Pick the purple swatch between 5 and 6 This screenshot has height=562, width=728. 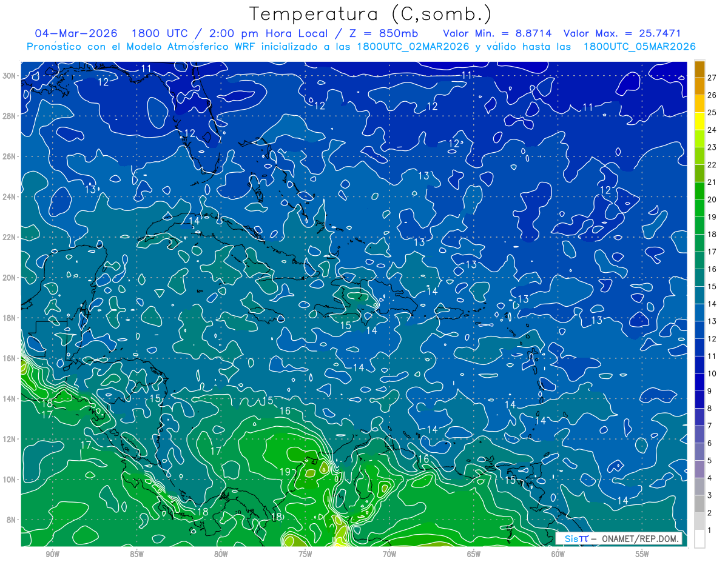tap(699, 452)
